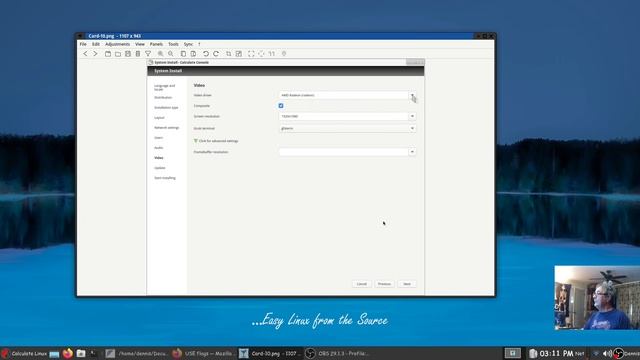640x360 pixels.
Task: Select 'Users' sidebar step
Action: point(158,138)
